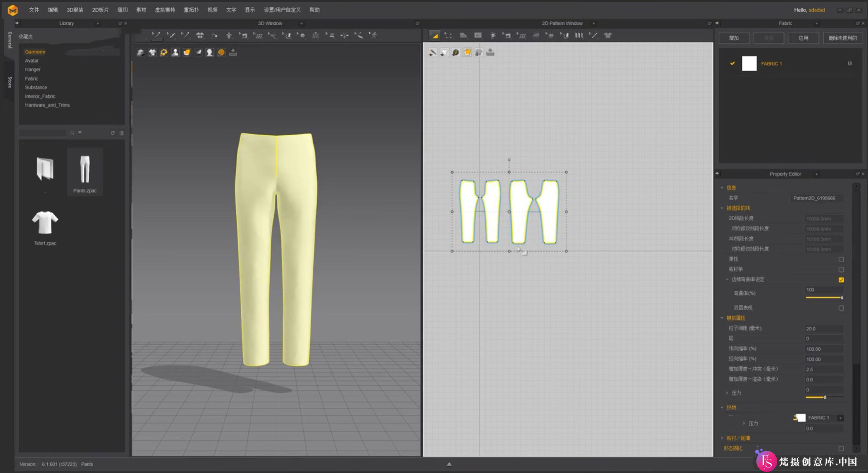Enable the 双层表现 checkbox
Viewport: 868px width, 473px height.
click(x=841, y=308)
